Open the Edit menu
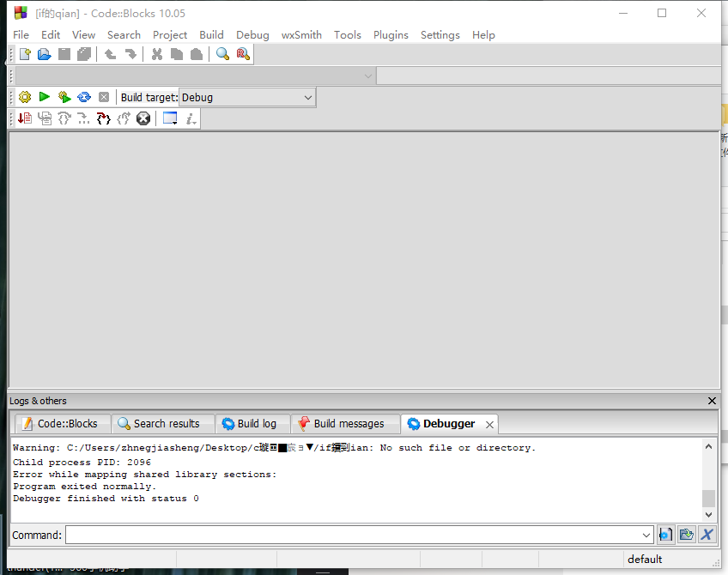This screenshot has height=575, width=728. point(51,35)
